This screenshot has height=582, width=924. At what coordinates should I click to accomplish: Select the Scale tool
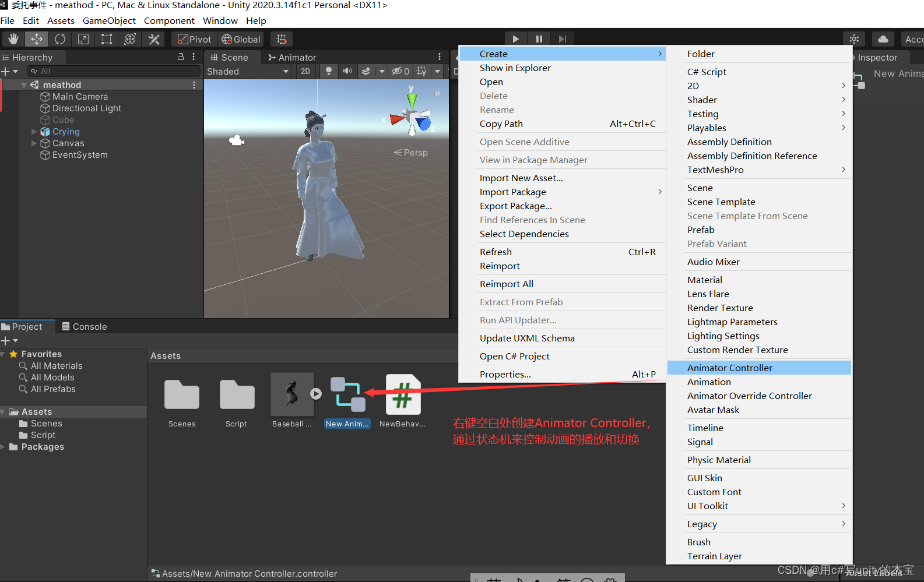tap(83, 39)
